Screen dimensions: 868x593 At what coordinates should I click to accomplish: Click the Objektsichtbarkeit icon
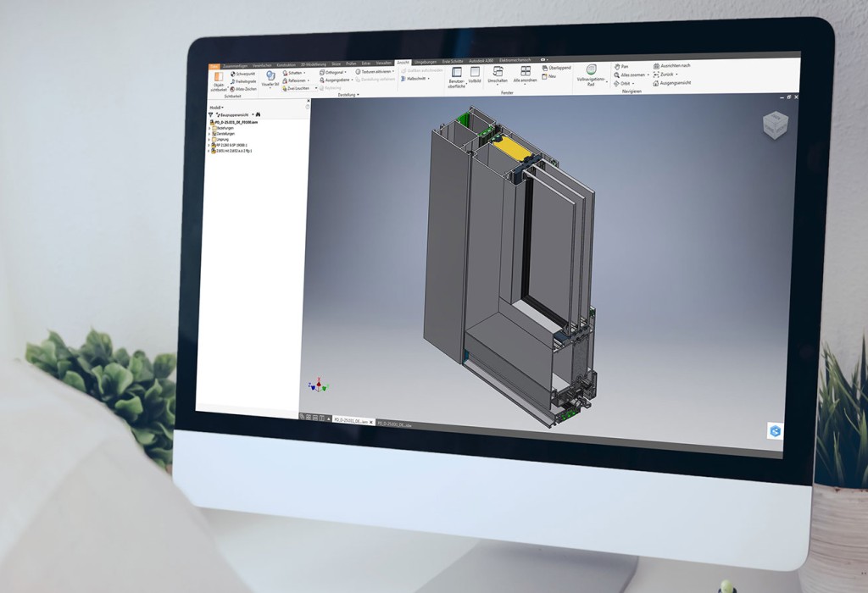(x=219, y=77)
